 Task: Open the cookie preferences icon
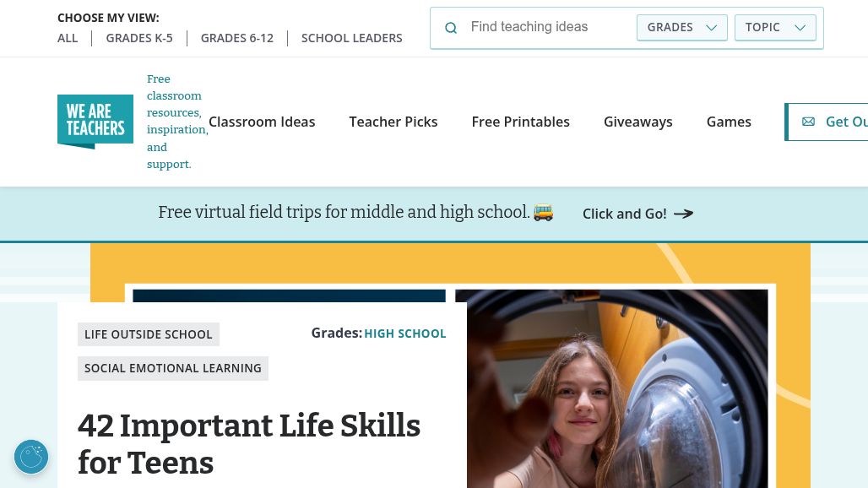click(x=31, y=457)
